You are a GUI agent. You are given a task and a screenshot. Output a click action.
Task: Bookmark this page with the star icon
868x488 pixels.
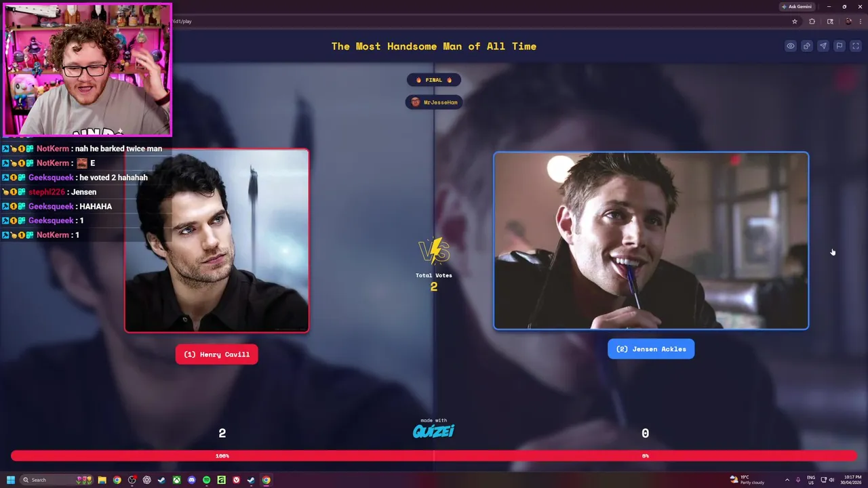tap(795, 21)
